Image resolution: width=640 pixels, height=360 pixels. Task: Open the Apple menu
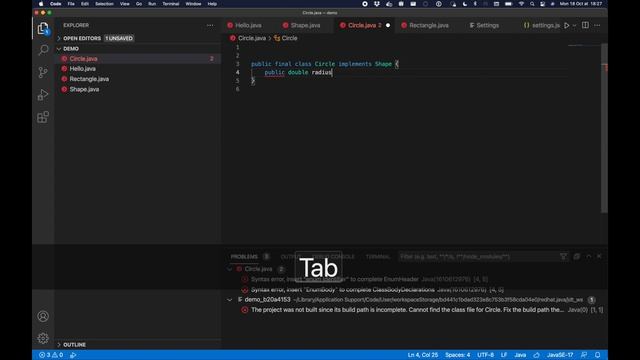point(41,4)
